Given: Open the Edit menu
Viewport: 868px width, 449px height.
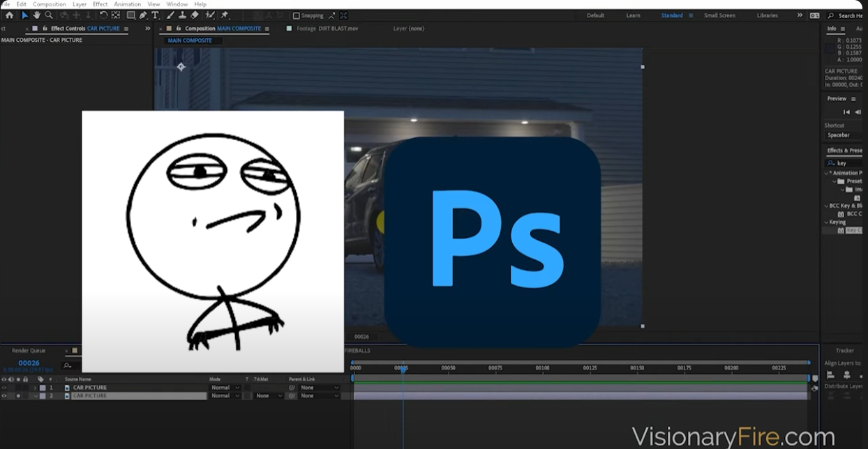Looking at the screenshot, I should 21,4.
